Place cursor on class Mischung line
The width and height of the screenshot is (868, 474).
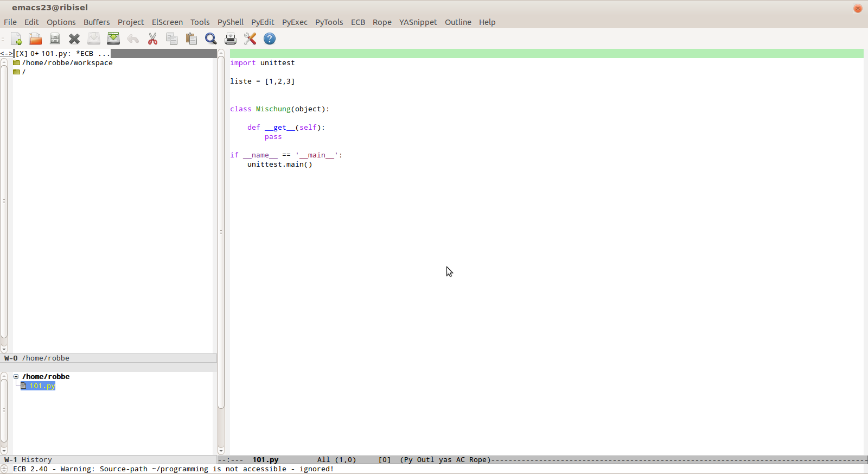click(280, 109)
